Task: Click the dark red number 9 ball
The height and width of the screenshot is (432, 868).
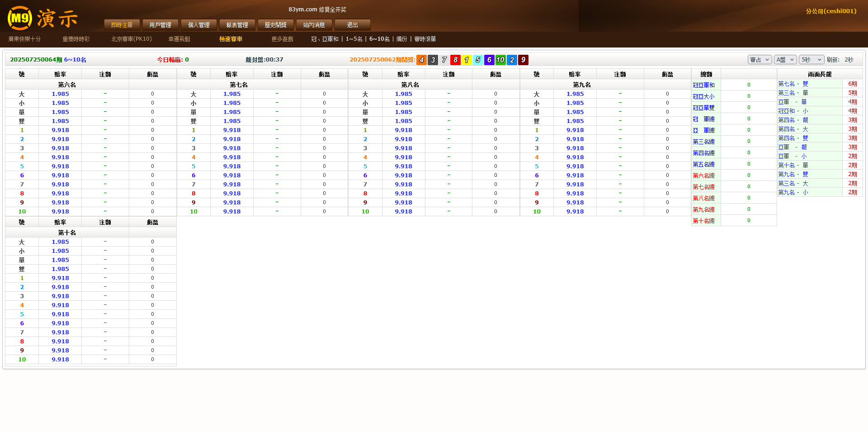Action: (x=523, y=60)
